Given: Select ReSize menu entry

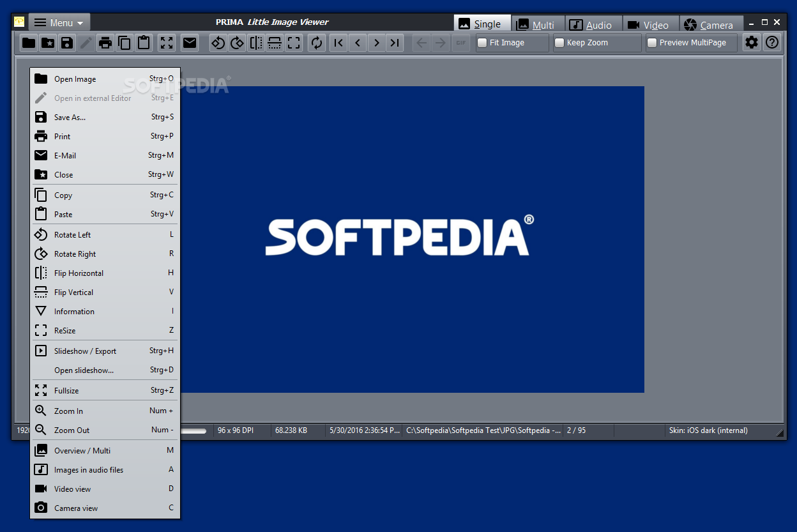Looking at the screenshot, I should pos(105,331).
